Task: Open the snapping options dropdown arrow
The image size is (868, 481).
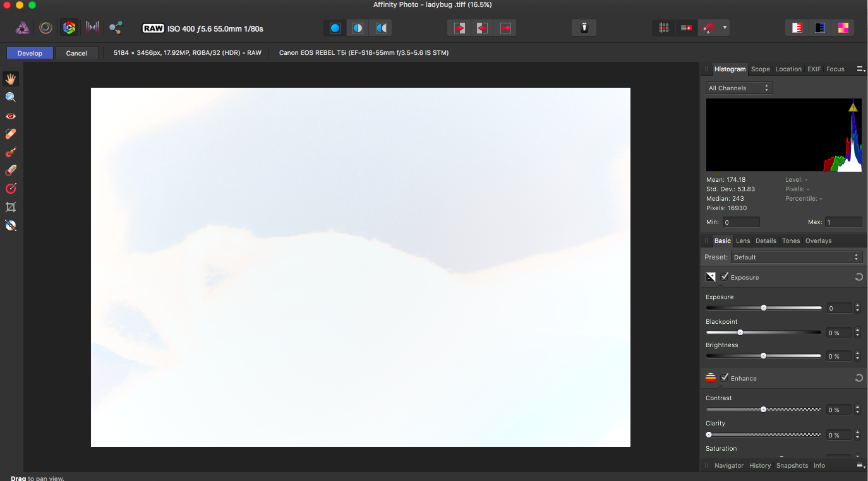Action: coord(725,28)
